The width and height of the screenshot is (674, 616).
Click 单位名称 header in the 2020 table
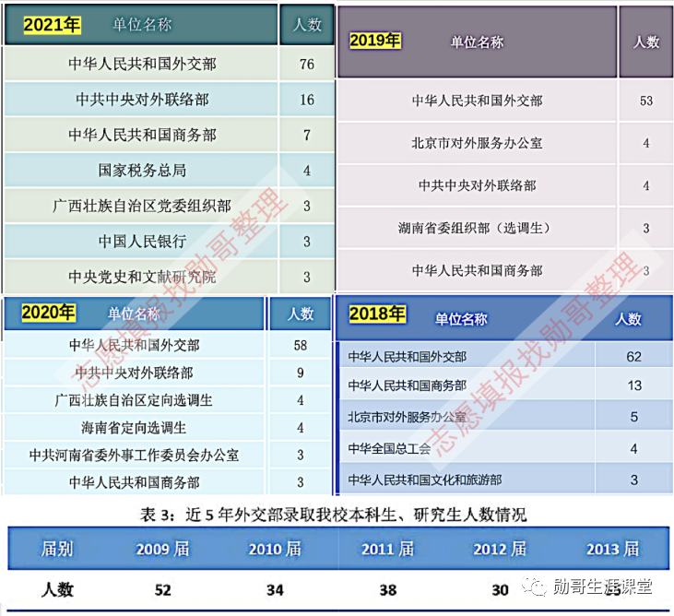tap(134, 314)
